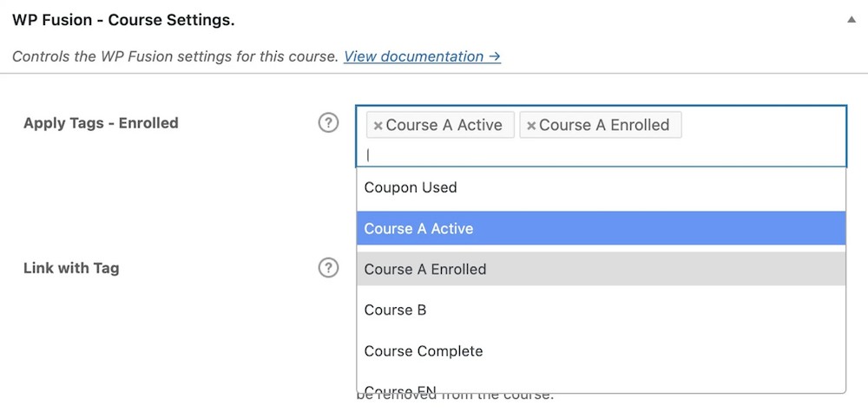
Task: Pick highlighted Course A Active dropdown option
Action: click(x=418, y=229)
